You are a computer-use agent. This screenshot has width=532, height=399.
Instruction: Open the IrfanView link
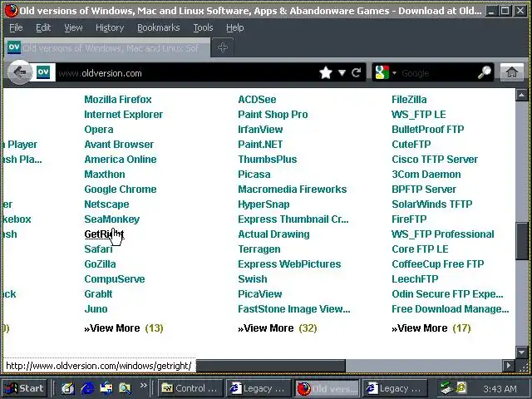(260, 130)
